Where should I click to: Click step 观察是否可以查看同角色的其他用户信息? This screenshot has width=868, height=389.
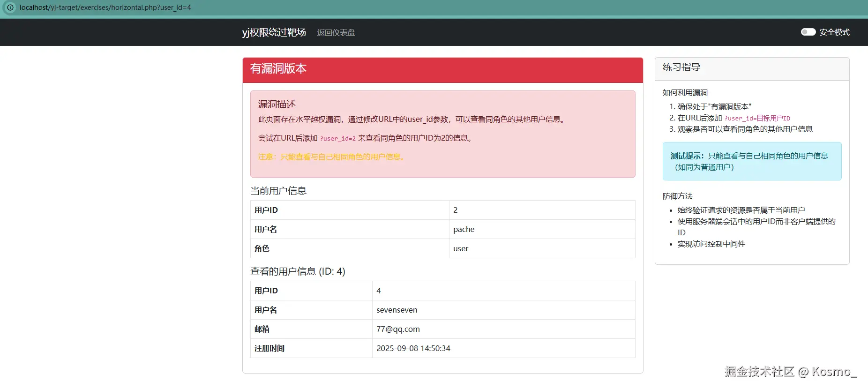click(745, 129)
